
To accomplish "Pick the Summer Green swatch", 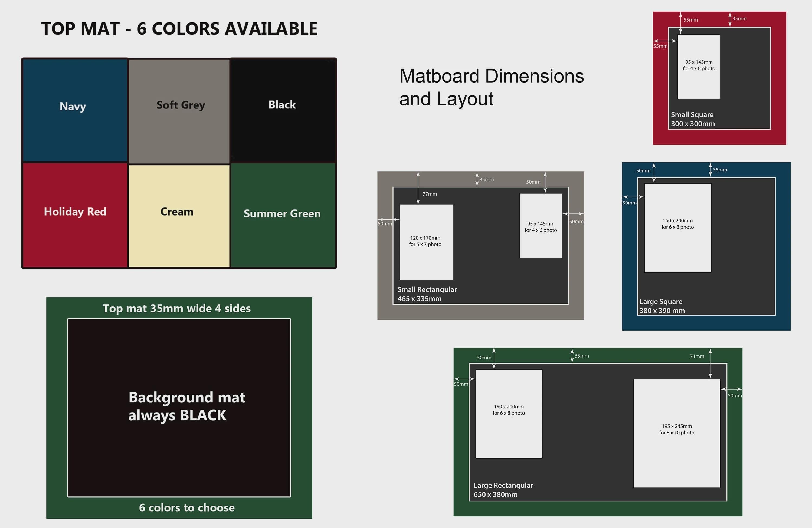I will tap(283, 215).
